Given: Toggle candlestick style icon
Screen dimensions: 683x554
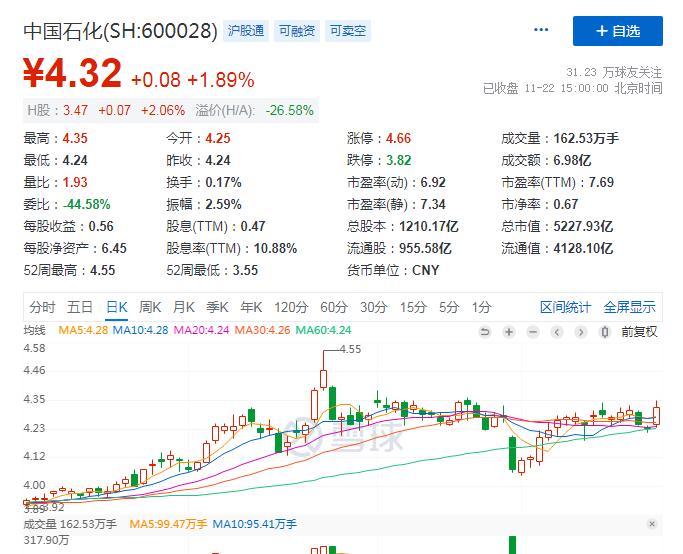Looking at the screenshot, I should [x=605, y=332].
